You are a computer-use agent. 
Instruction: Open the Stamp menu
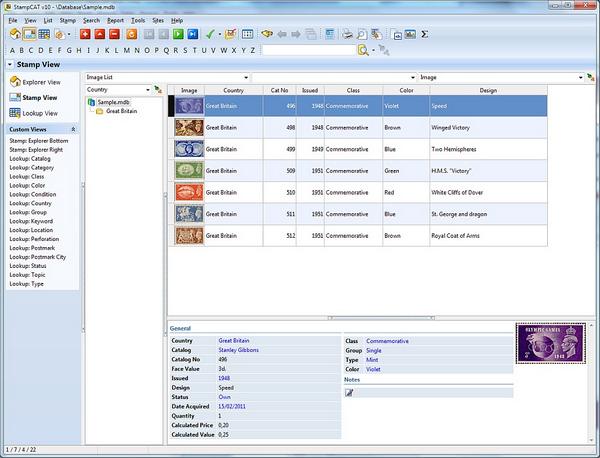tap(68, 20)
